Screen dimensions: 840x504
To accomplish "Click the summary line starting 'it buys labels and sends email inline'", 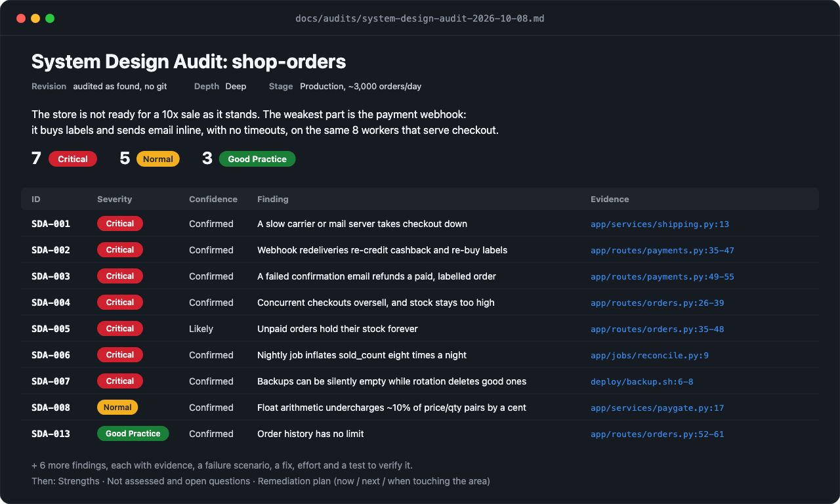I will point(265,130).
